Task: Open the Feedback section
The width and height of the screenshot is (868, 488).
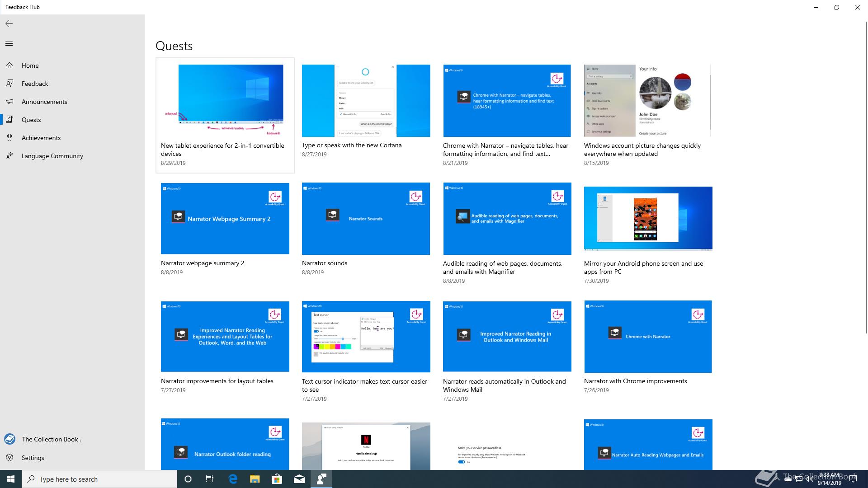Action: tap(72, 84)
